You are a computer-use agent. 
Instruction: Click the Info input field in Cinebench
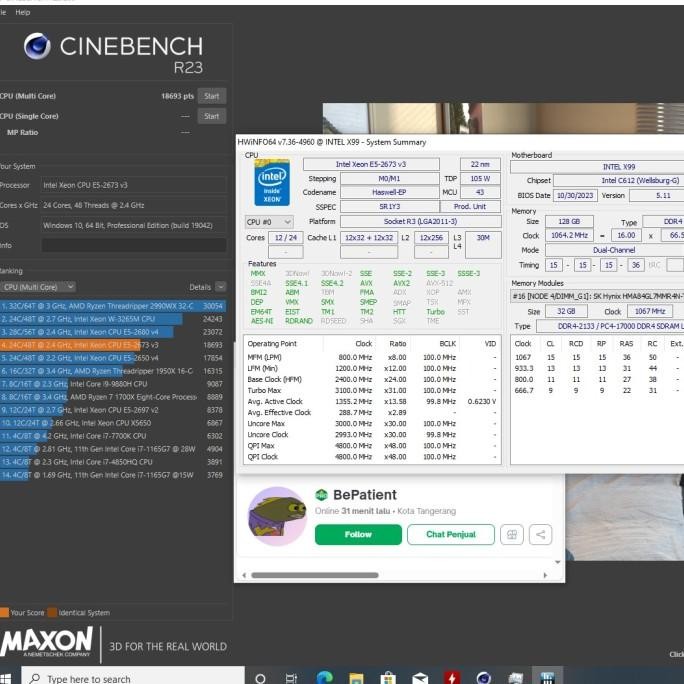click(134, 245)
